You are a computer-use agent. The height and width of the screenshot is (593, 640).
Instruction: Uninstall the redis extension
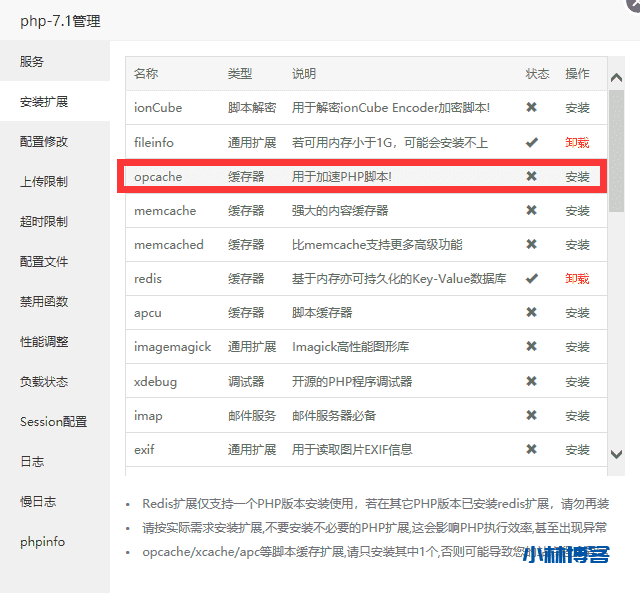pos(577,278)
